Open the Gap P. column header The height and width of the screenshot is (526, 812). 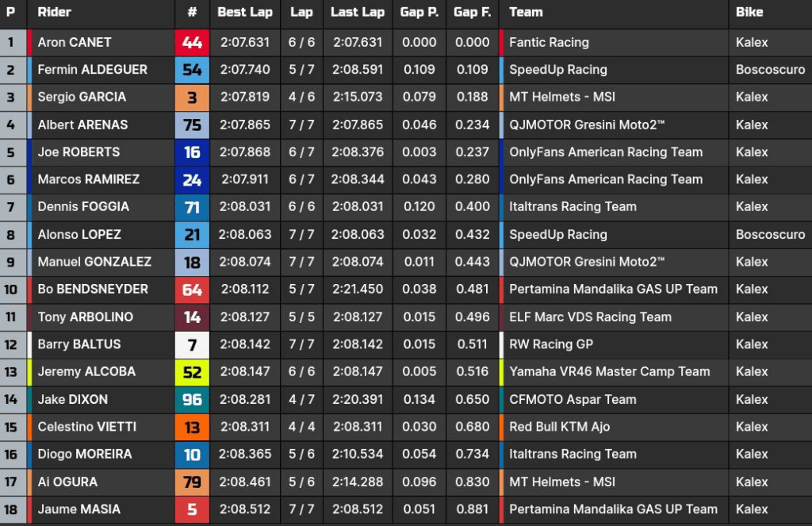[419, 13]
